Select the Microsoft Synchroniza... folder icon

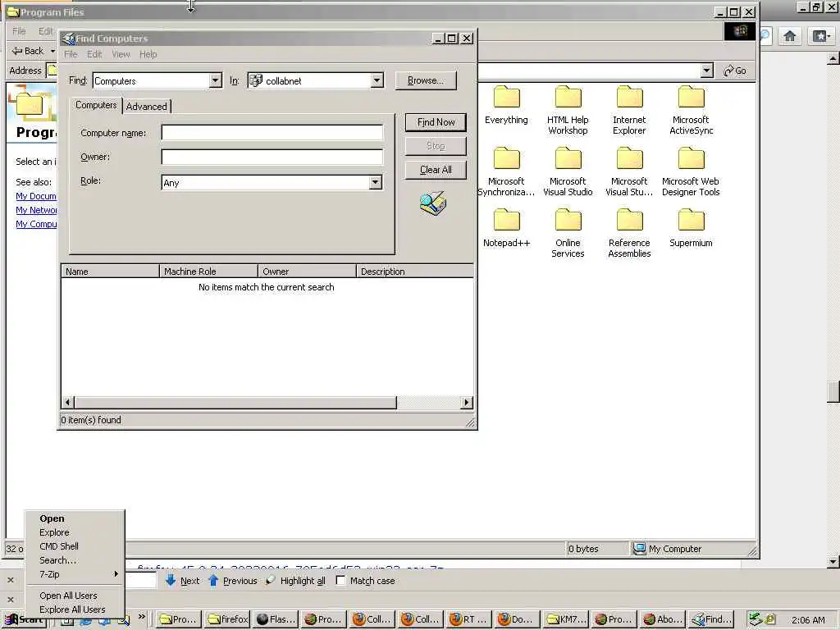coord(507,158)
